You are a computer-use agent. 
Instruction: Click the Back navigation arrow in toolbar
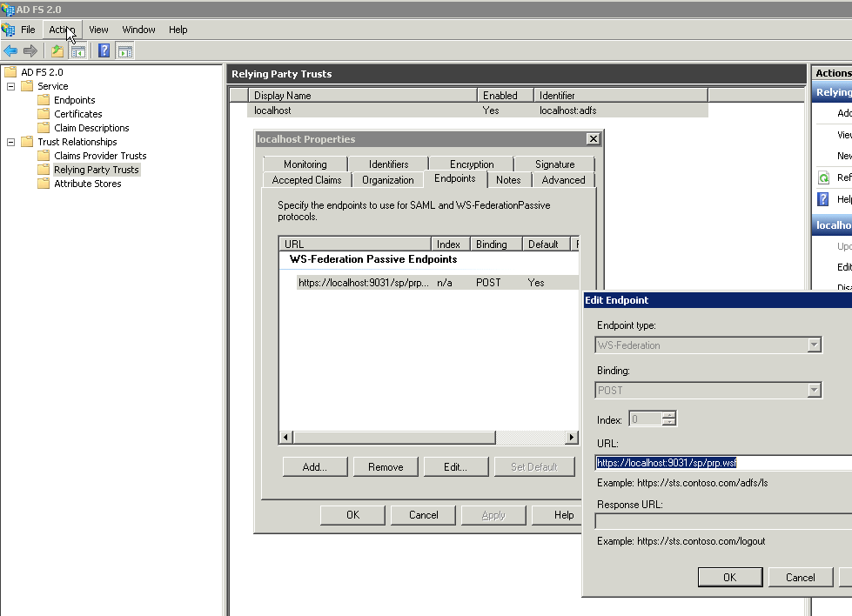(12, 50)
